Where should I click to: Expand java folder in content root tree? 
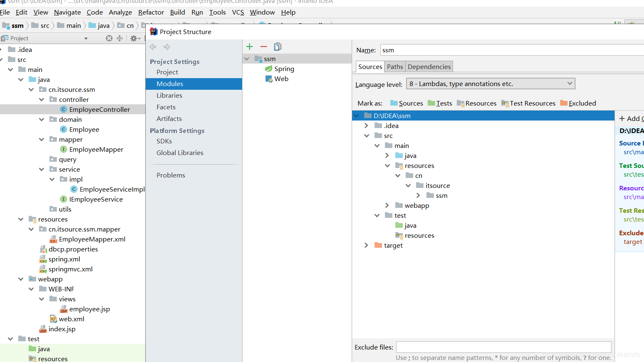click(387, 155)
